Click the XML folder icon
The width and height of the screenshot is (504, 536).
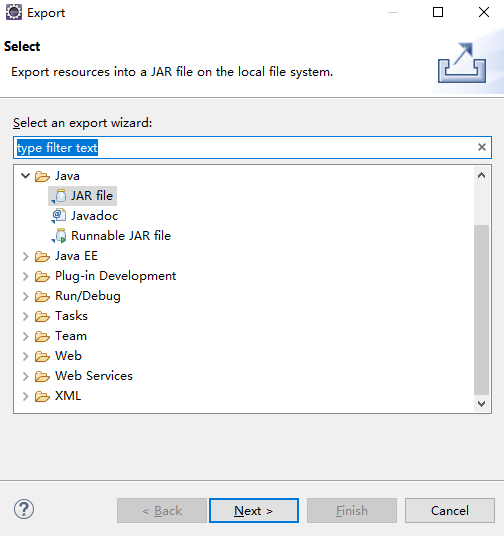click(x=42, y=397)
